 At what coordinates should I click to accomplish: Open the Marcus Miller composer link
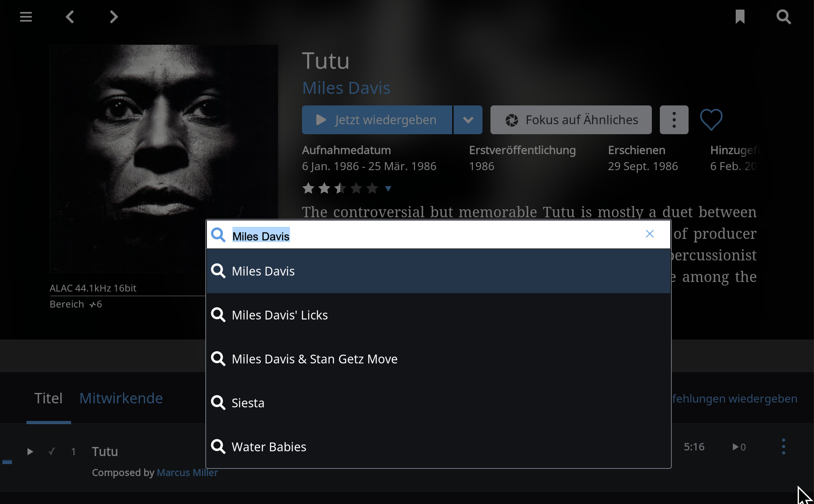(187, 472)
